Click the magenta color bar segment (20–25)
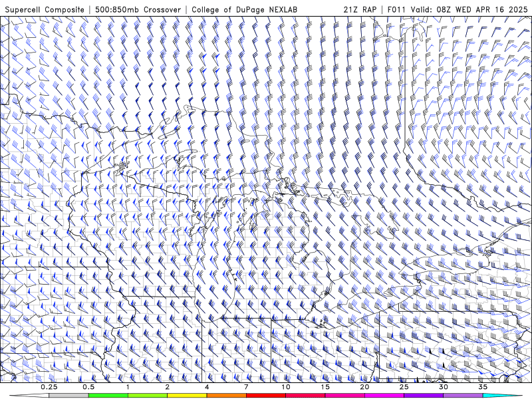The height and width of the screenshot is (399, 532). click(384, 396)
